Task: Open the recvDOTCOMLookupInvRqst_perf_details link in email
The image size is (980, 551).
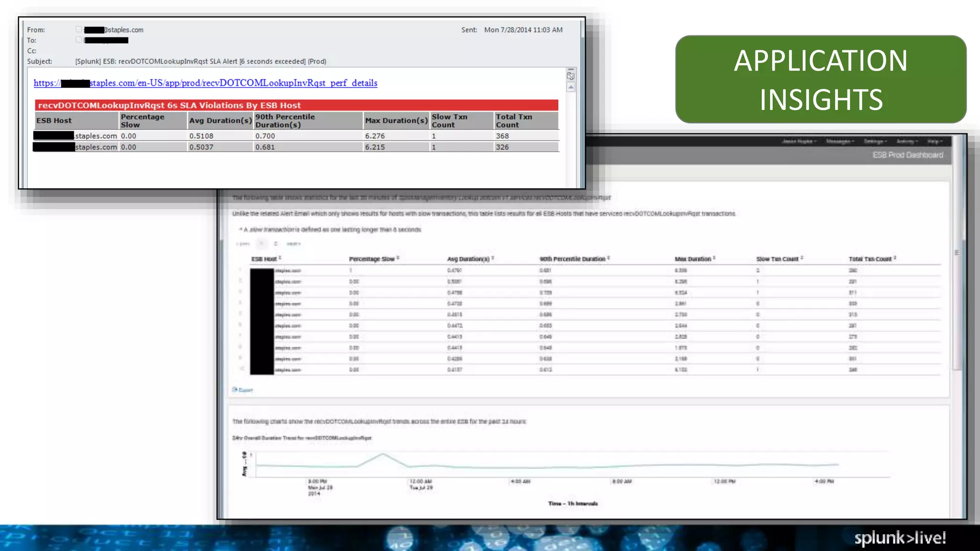Action: [x=205, y=83]
